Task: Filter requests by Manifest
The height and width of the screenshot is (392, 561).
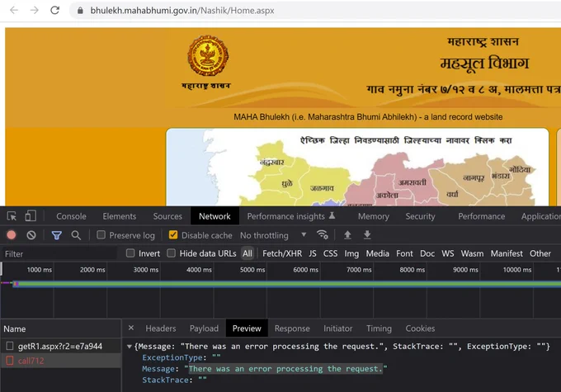Action: [x=507, y=253]
